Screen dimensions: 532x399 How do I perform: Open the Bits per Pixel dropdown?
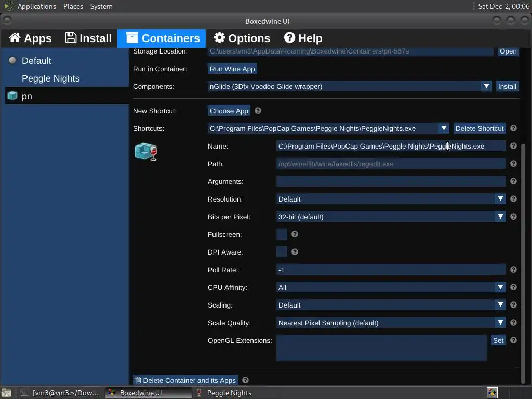tap(391, 217)
